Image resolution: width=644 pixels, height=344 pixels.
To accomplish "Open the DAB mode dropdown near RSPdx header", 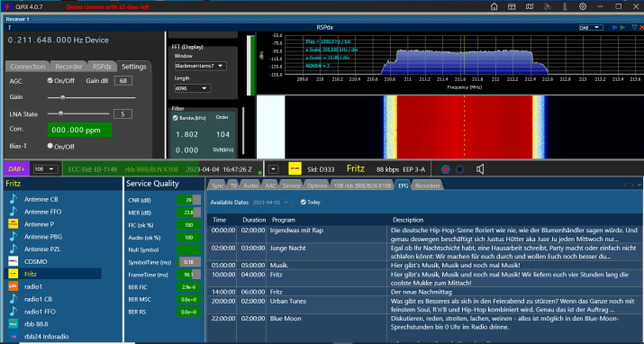I will point(591,28).
